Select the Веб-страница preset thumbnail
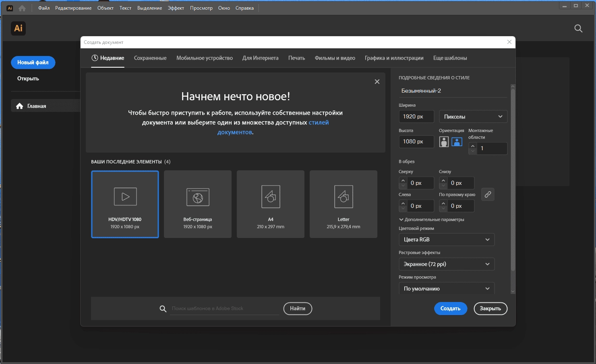596x364 pixels. 198,204
